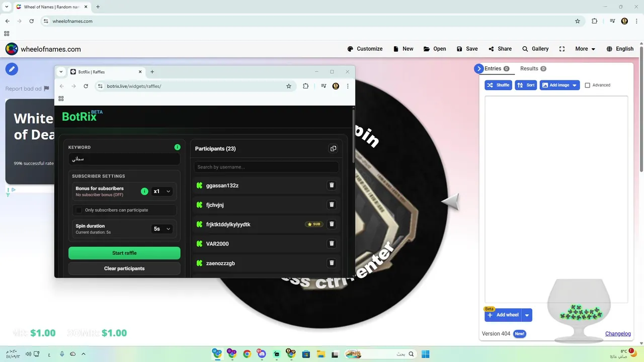Open the apps grid in BotRix bookmarks bar
The image size is (644, 362).
(x=61, y=99)
